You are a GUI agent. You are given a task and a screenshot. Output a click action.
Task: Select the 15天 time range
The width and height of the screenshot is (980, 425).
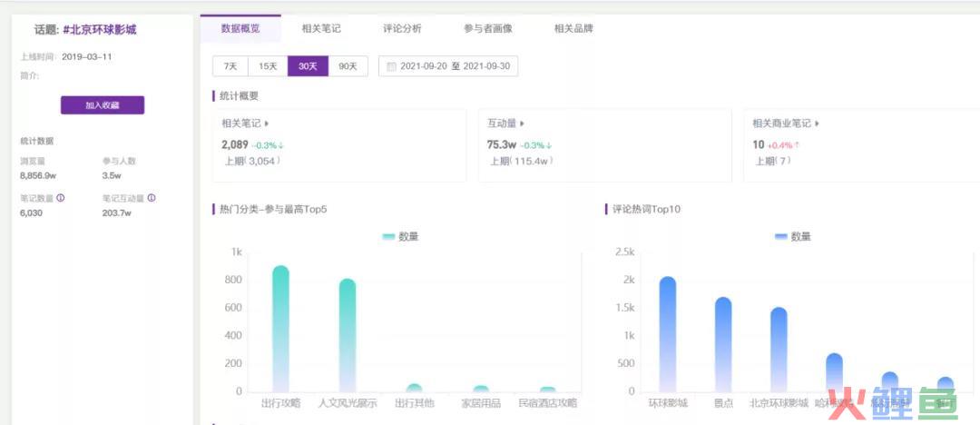click(x=268, y=66)
